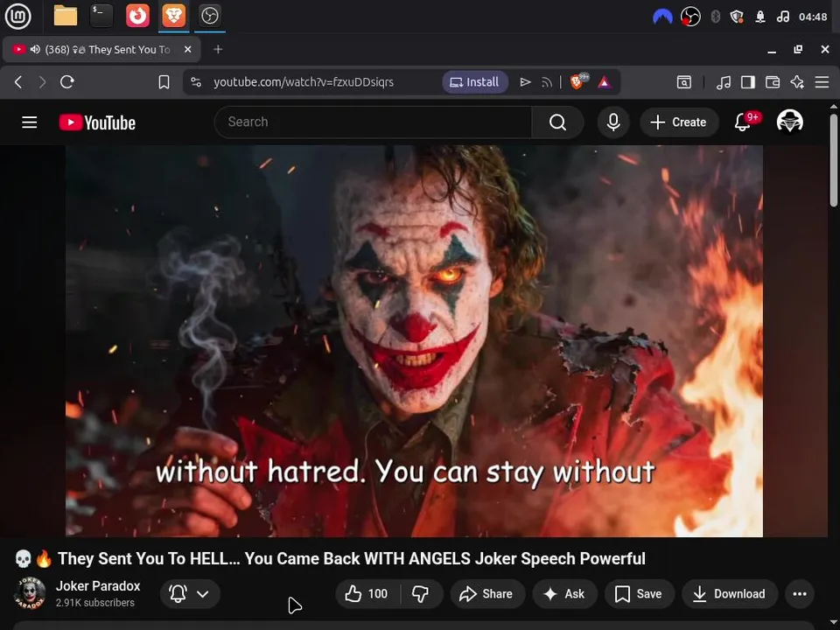Open the orange browser launcher in the panel
The width and height of the screenshot is (840, 630).
coord(137,16)
